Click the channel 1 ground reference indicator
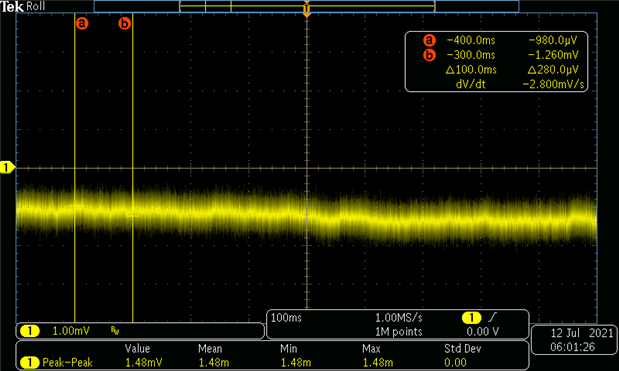The image size is (619, 371). [x=7, y=168]
